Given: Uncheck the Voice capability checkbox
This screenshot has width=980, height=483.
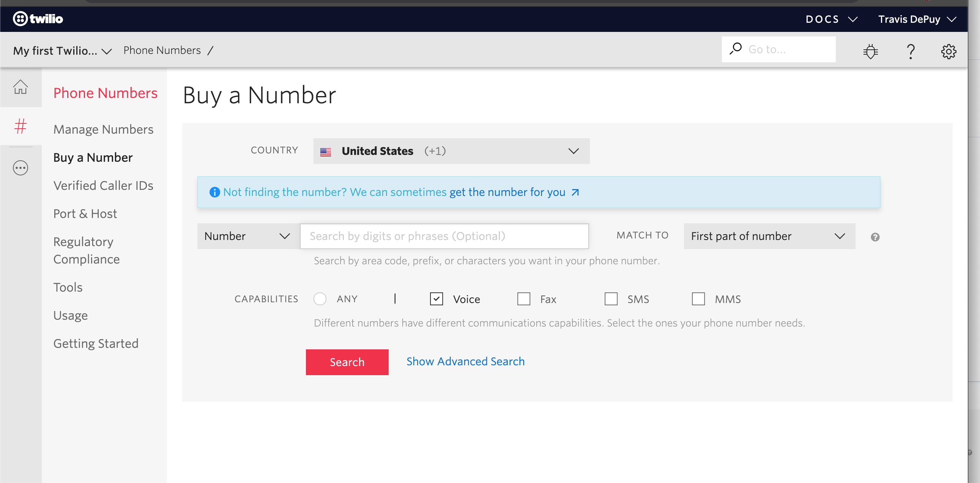Looking at the screenshot, I should click(436, 299).
